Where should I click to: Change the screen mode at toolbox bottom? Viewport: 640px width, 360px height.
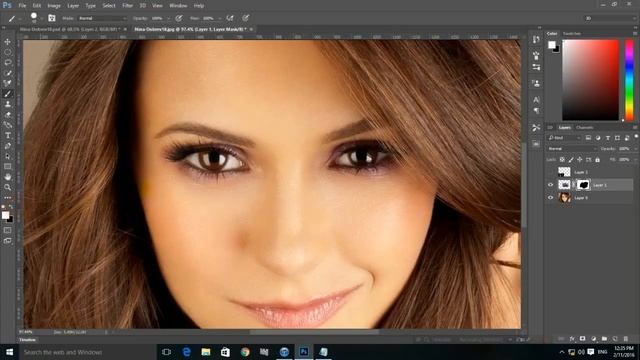point(7,241)
